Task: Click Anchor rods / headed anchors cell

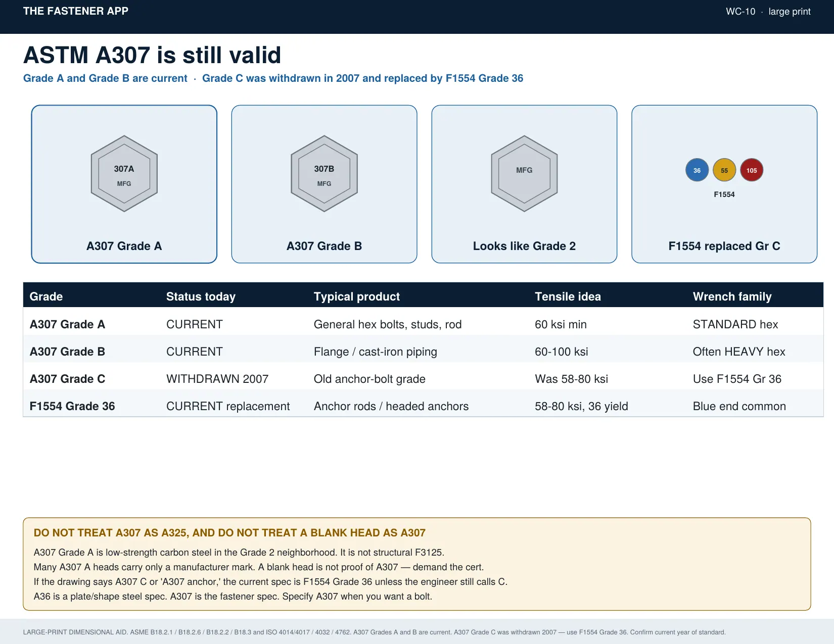Action: tap(391, 406)
